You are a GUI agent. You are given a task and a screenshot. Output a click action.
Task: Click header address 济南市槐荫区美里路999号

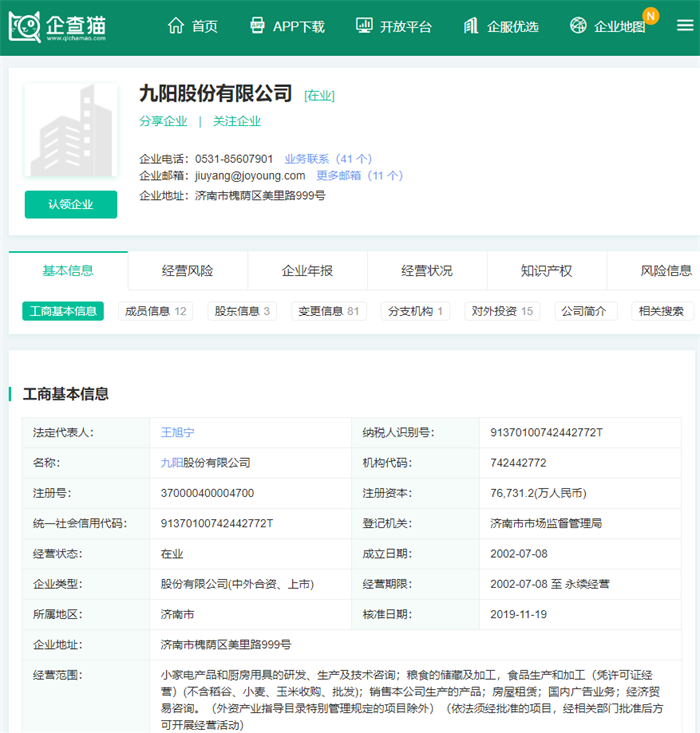tap(260, 195)
